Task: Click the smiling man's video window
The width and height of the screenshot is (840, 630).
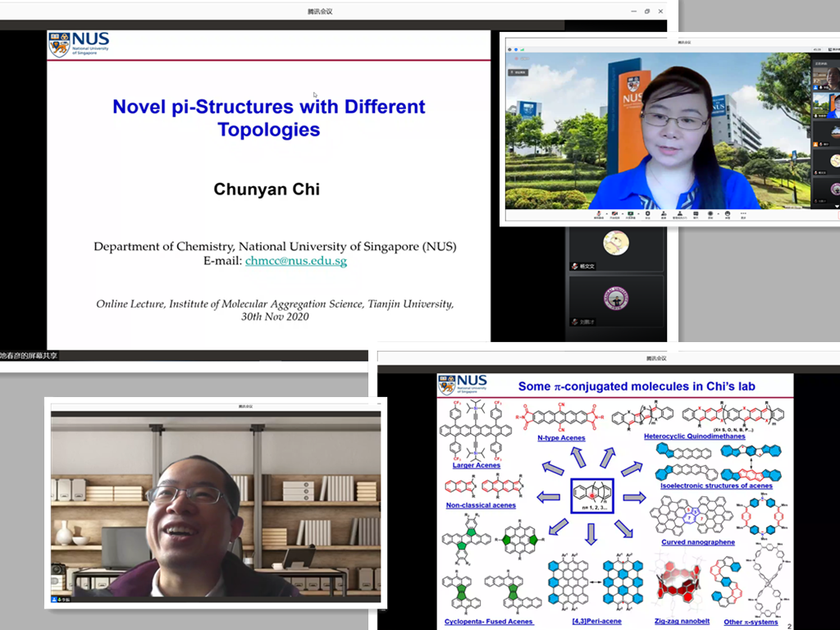Action: coord(216,503)
